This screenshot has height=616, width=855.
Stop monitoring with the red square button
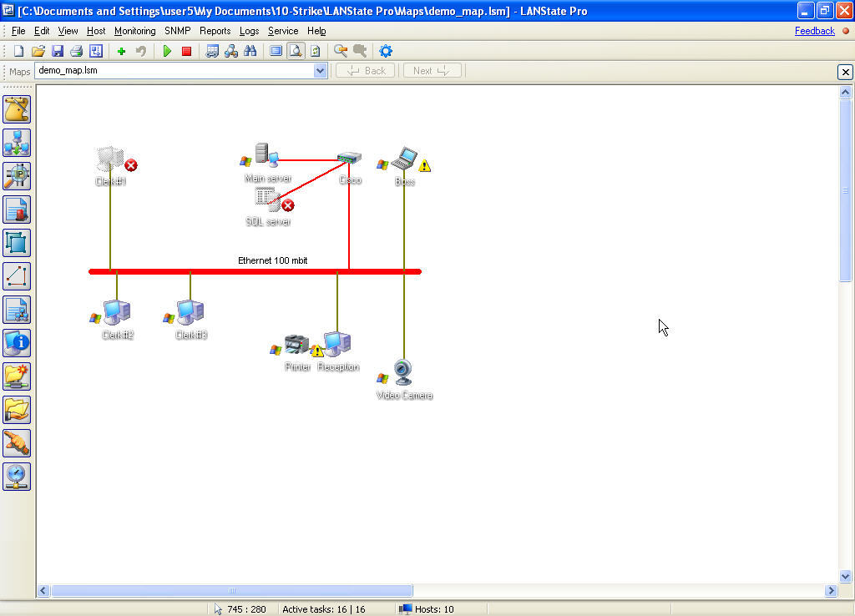[186, 51]
